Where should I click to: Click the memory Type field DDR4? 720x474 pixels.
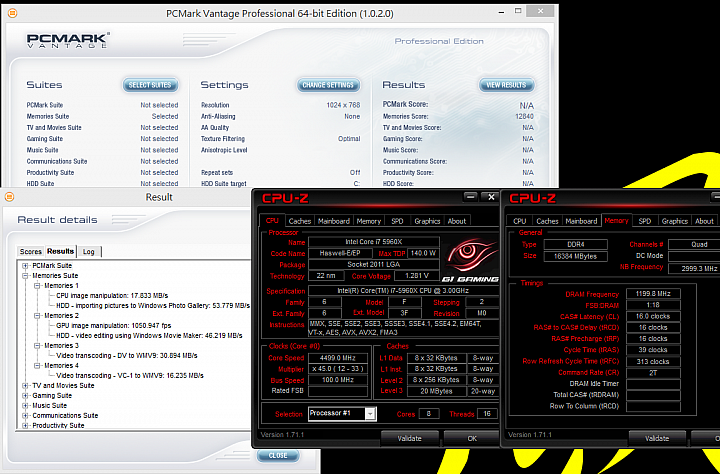(575, 244)
